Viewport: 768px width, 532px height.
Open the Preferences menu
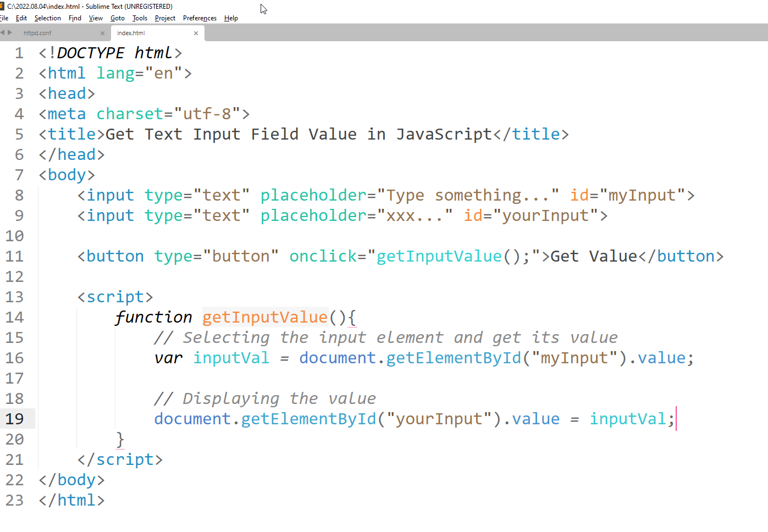coord(200,18)
